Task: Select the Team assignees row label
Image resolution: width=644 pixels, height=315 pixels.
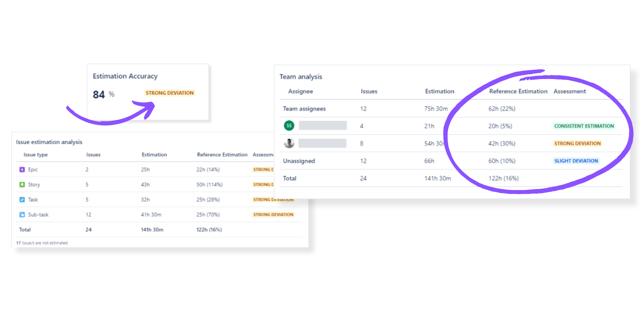Action: coord(304,109)
